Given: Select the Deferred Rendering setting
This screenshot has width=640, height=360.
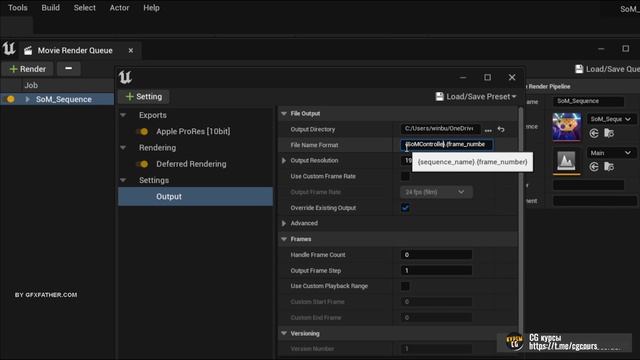Looking at the screenshot, I should pyautogui.click(x=191, y=164).
